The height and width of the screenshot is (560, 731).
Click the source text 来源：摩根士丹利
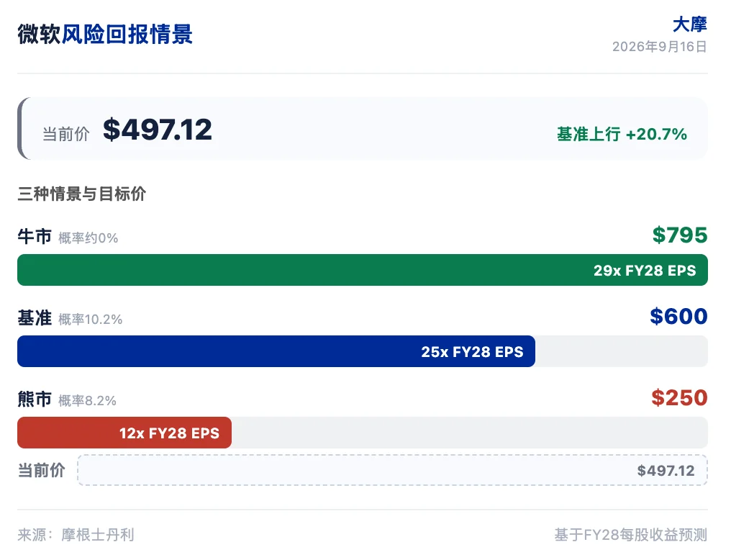click(x=76, y=535)
